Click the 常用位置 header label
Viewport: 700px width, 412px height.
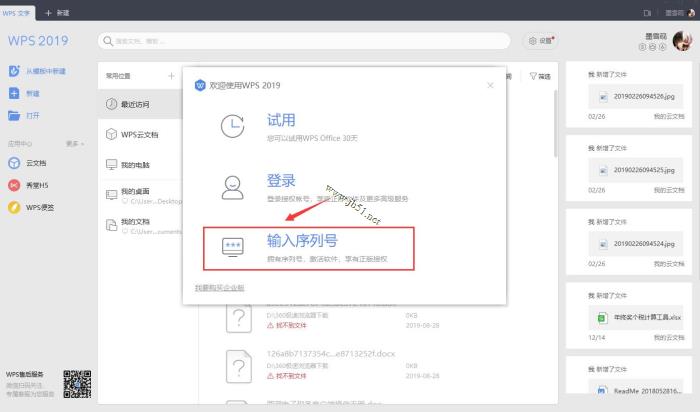[x=118, y=76]
